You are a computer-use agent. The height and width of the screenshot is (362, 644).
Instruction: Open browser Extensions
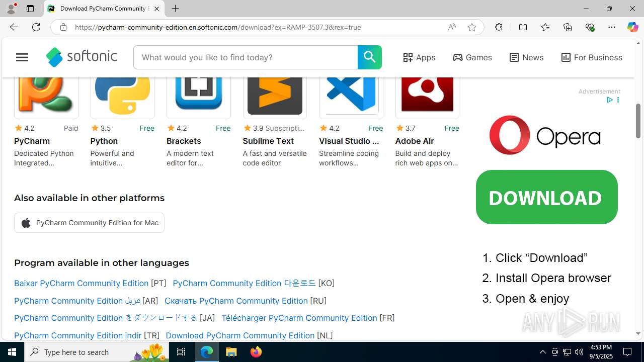click(x=499, y=27)
